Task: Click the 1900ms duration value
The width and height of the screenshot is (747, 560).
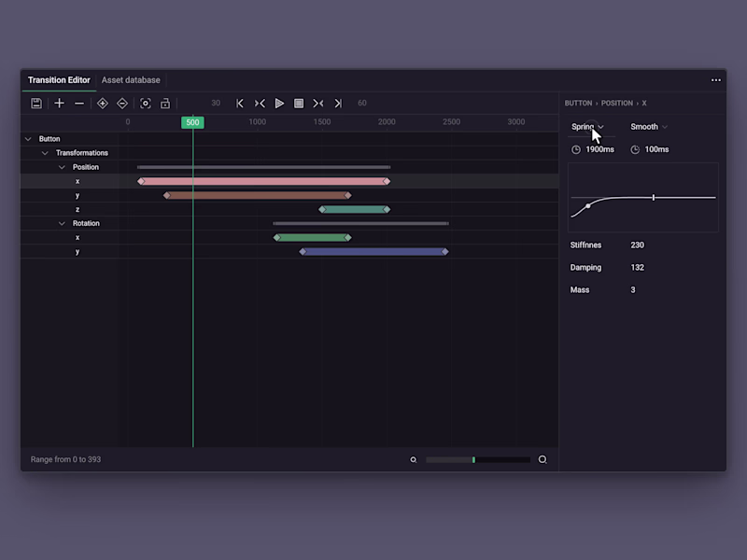Action: pos(599,149)
